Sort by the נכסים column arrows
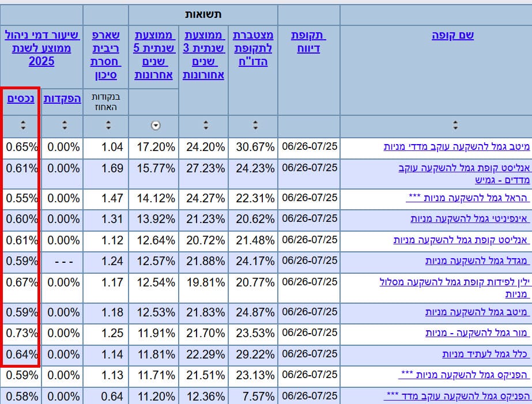532x404 pixels. (x=22, y=125)
